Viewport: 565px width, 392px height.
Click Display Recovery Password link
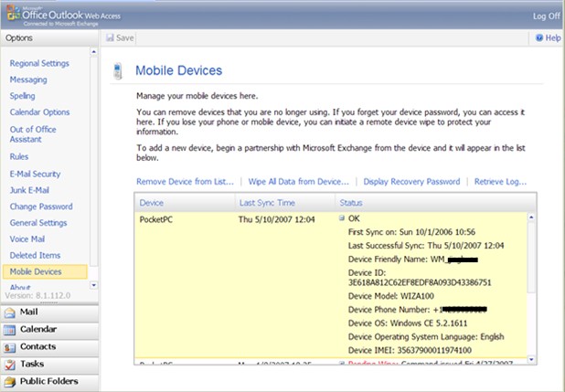tap(411, 182)
